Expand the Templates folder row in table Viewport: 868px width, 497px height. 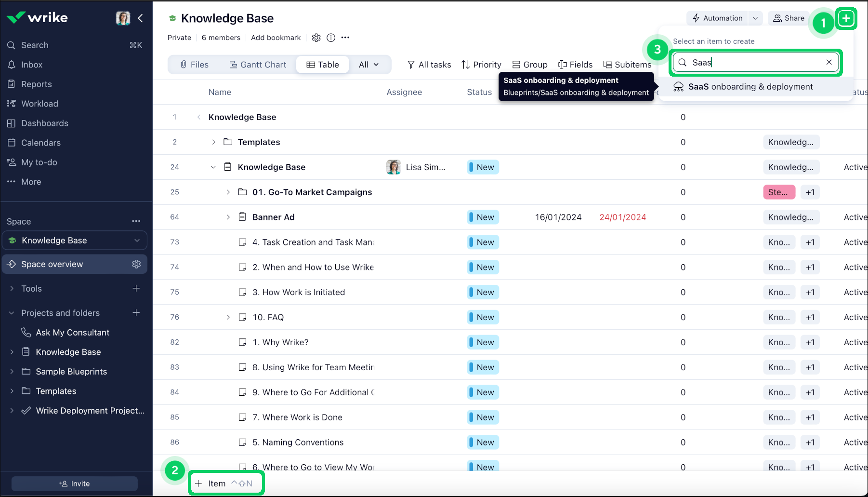click(213, 142)
